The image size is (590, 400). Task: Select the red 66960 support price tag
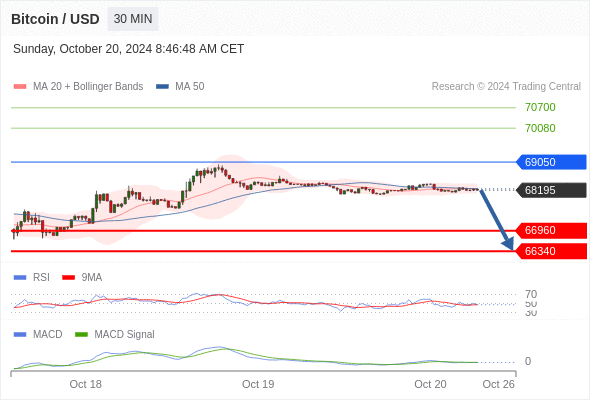point(551,230)
